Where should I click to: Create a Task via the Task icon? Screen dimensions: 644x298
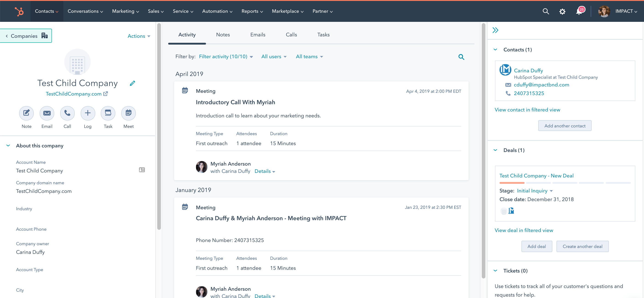click(108, 113)
